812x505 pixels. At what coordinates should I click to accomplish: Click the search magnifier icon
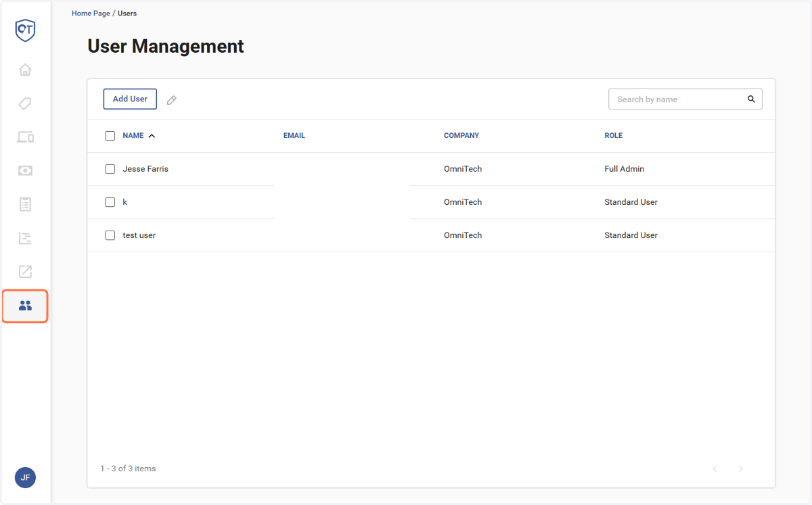[751, 99]
